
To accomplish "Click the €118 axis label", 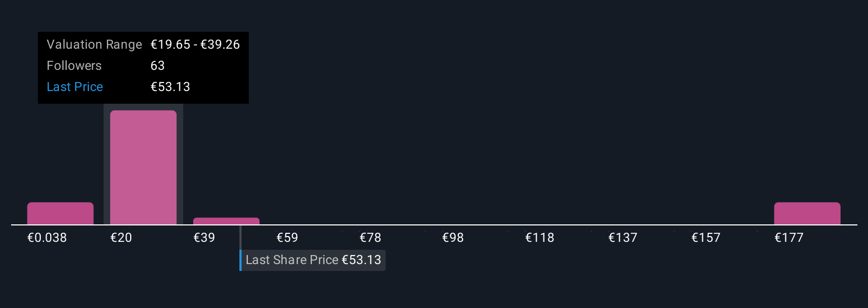I will coord(540,238).
